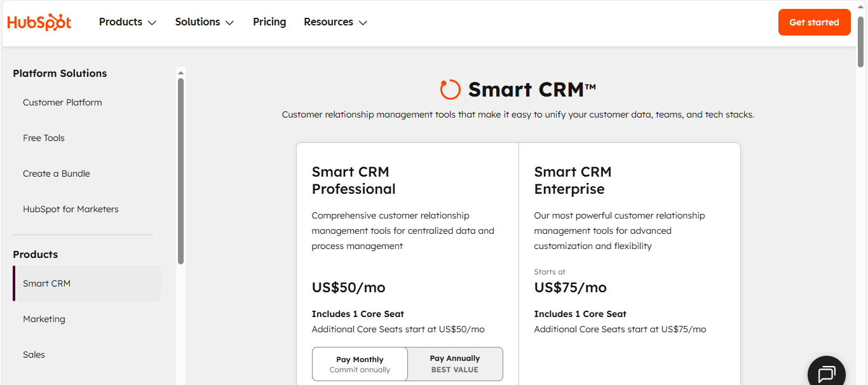Image resolution: width=868 pixels, height=385 pixels.
Task: Click the sidebar scrollbar thumb
Action: (180, 170)
